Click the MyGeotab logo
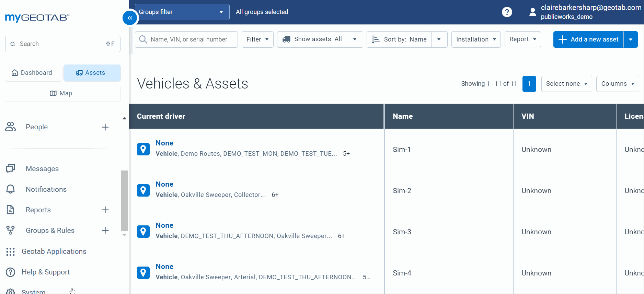644x294 pixels. [x=37, y=17]
